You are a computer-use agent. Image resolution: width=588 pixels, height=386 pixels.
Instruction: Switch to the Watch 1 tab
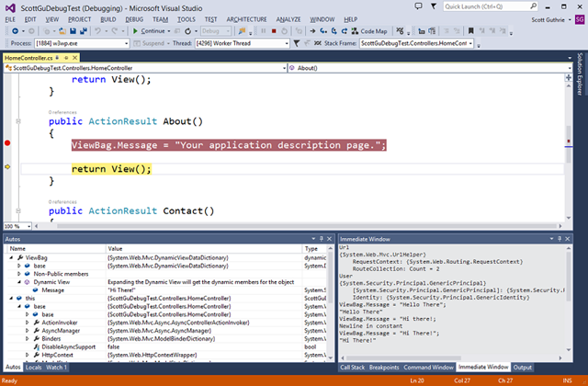pos(56,368)
